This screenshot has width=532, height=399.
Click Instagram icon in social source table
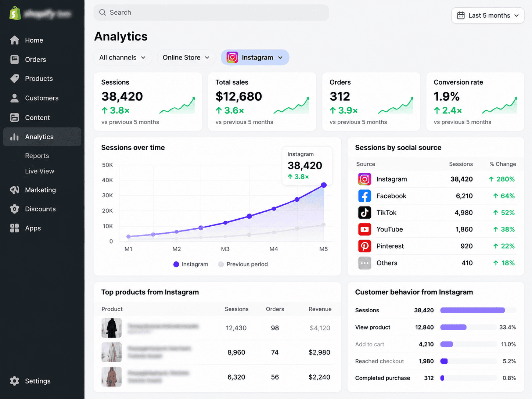pyautogui.click(x=364, y=179)
